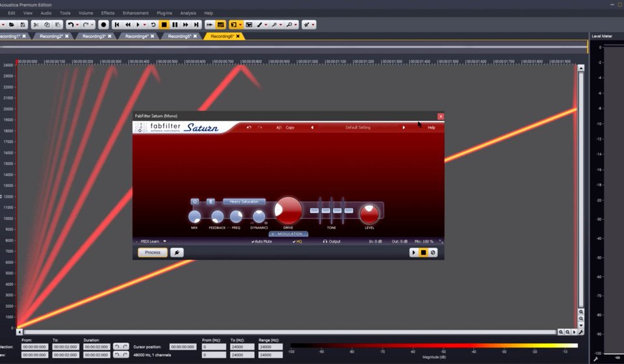624x364 pixels.
Task: Click main toolbar play button
Action: 138,25
